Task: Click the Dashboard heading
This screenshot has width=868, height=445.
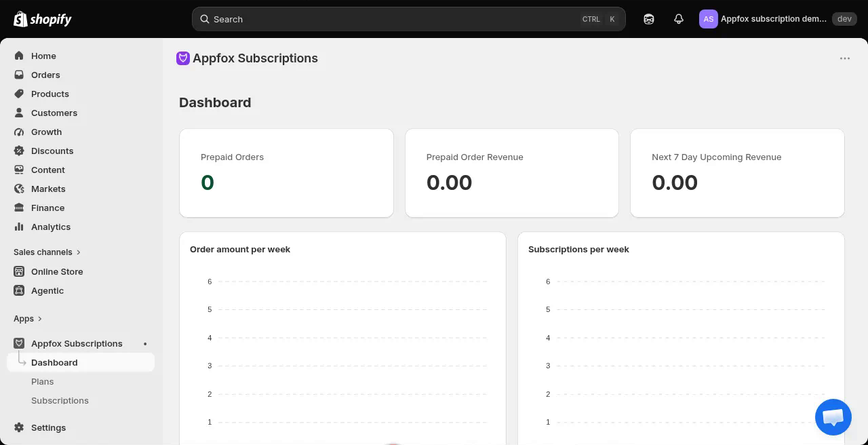Action: pyautogui.click(x=215, y=102)
